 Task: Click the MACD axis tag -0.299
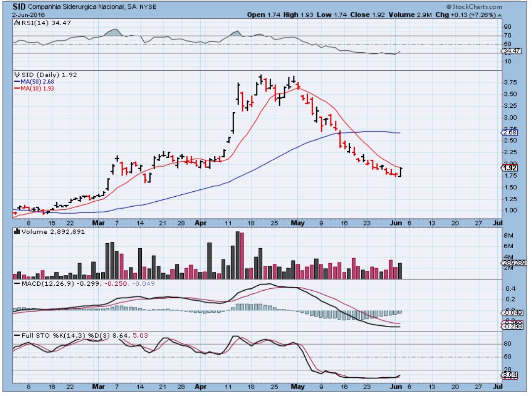click(x=512, y=326)
